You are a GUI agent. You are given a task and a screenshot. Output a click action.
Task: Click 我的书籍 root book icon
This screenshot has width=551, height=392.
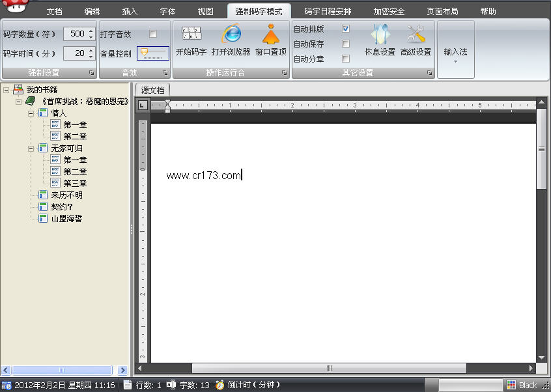click(18, 89)
